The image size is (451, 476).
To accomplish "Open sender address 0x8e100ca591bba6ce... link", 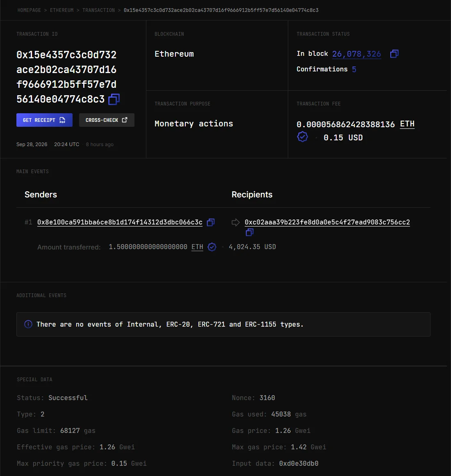I will [x=120, y=222].
